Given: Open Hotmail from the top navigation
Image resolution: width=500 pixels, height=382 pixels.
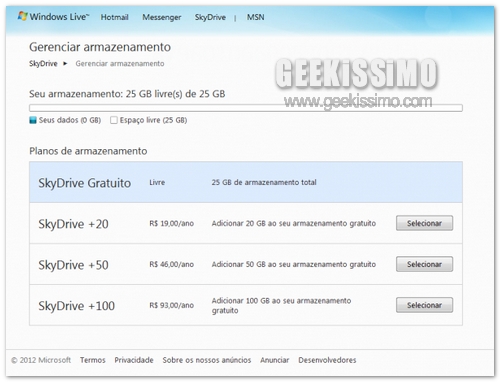Looking at the screenshot, I should click(114, 17).
